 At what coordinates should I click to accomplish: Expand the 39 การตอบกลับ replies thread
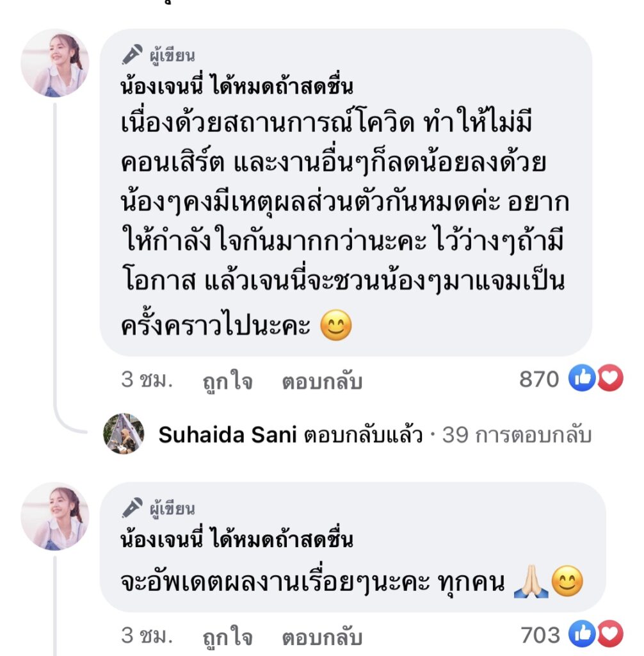tap(517, 436)
